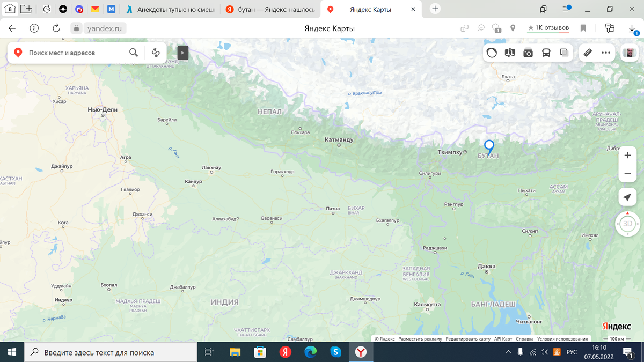Screen dimensions: 644x362
Task: Open Yandex home via the Я button
Action: pyautogui.click(x=34, y=28)
